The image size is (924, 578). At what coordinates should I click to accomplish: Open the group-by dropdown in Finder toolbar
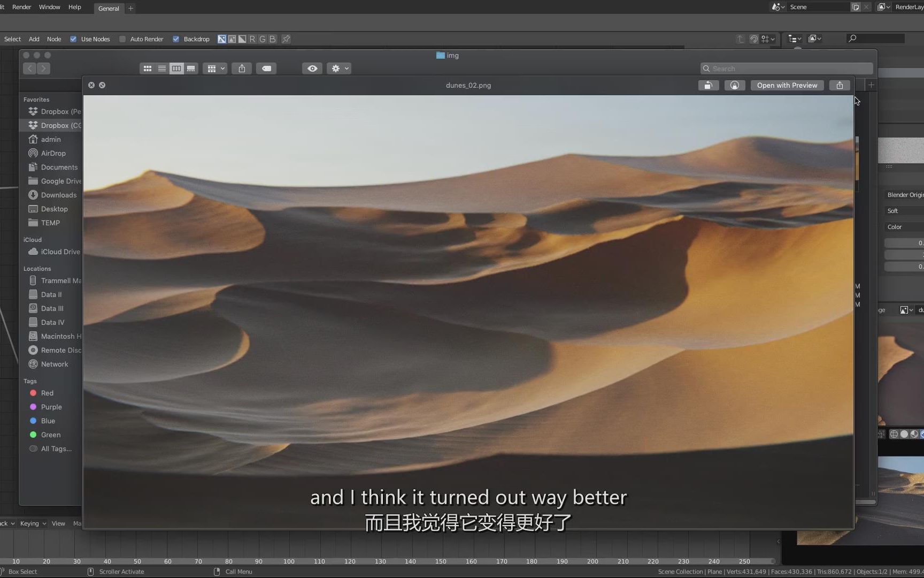[x=215, y=68]
